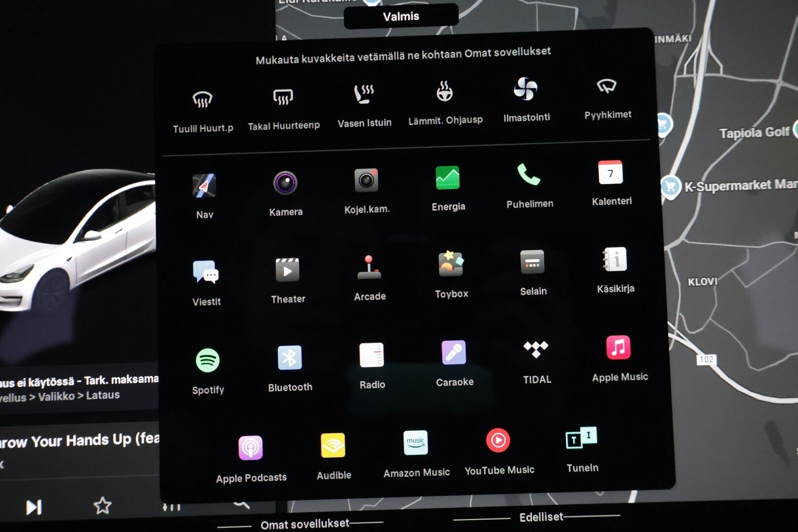
Task: Toggle Takal Huurteenp rear defrost
Action: [x=283, y=97]
